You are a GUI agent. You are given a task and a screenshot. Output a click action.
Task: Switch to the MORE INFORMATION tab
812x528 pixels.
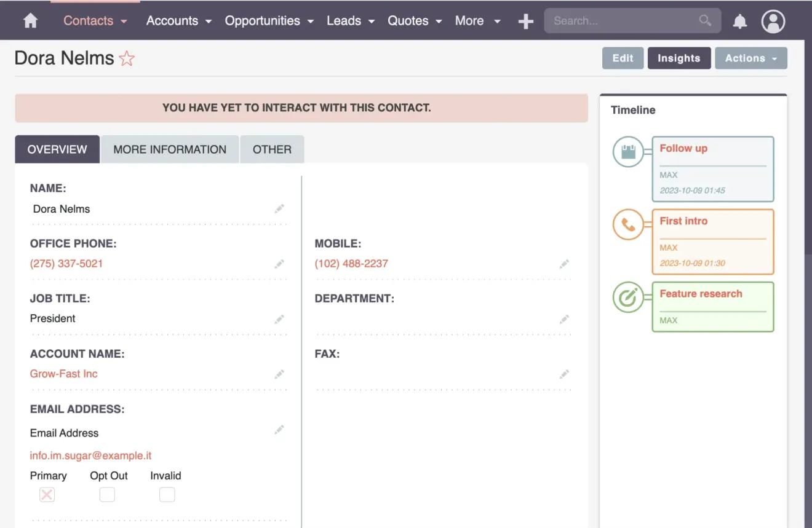tap(170, 149)
